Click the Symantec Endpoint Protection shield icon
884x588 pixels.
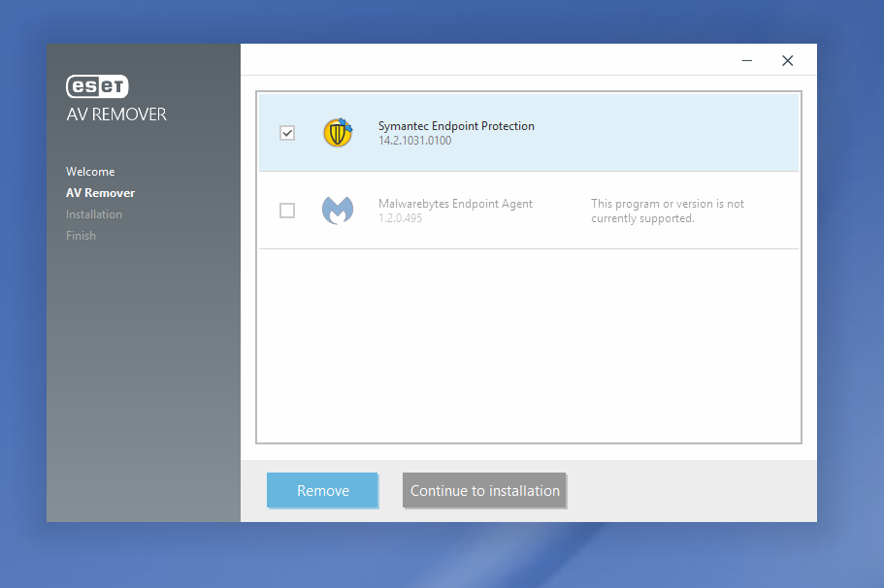338,133
